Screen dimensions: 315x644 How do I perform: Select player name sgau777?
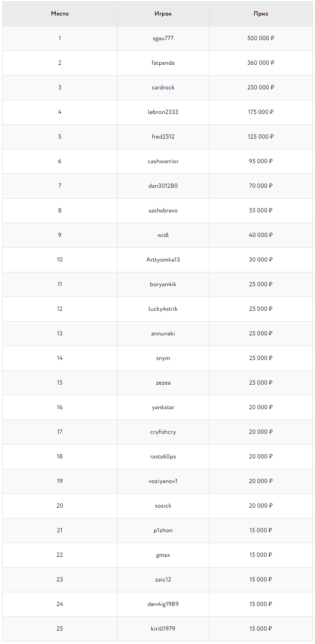pyautogui.click(x=163, y=38)
